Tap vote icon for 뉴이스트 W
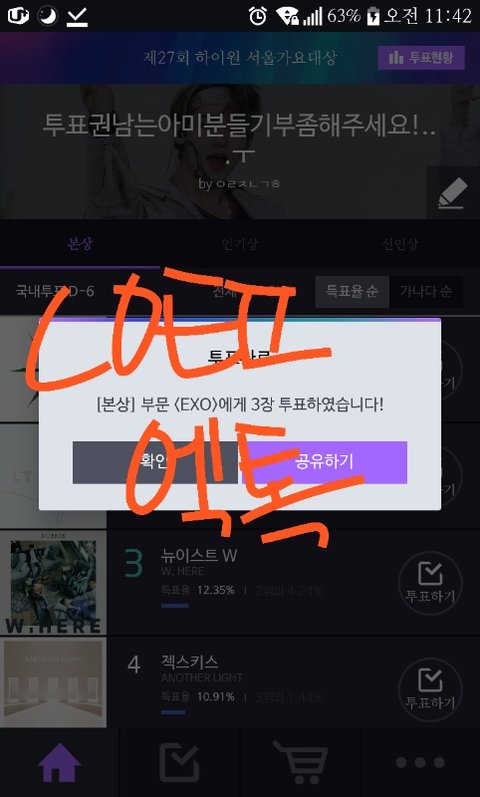The height and width of the screenshot is (797, 480). click(x=430, y=583)
